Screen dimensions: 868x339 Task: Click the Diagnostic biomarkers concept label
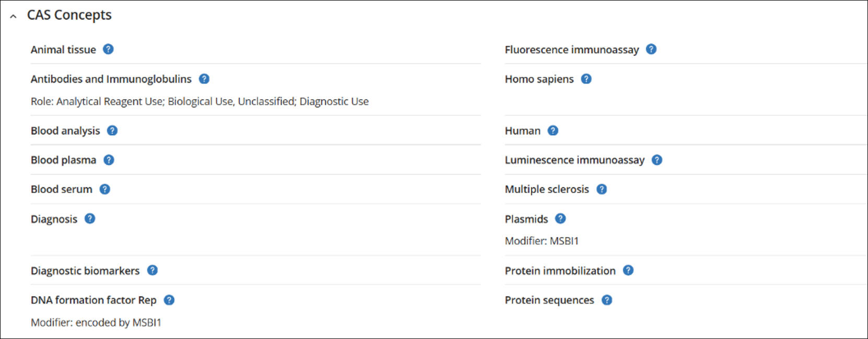(x=85, y=271)
